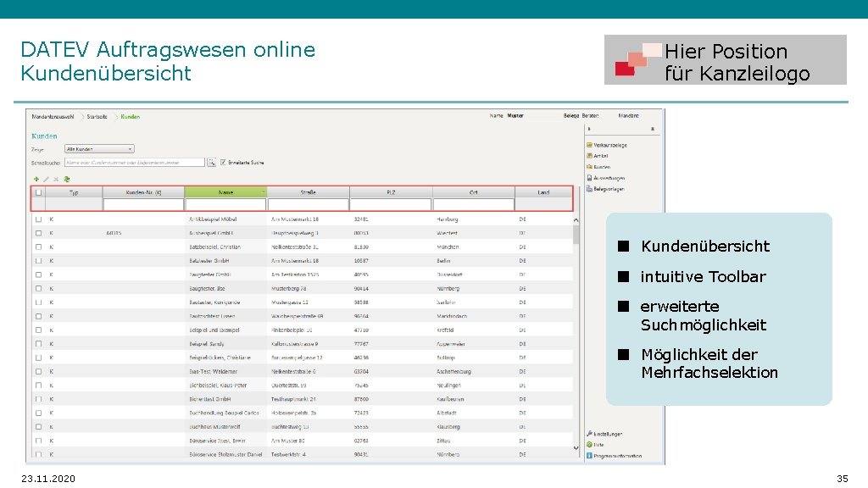This screenshot has width=868, height=488.
Task: Click the Name column filter field
Action: point(225,205)
